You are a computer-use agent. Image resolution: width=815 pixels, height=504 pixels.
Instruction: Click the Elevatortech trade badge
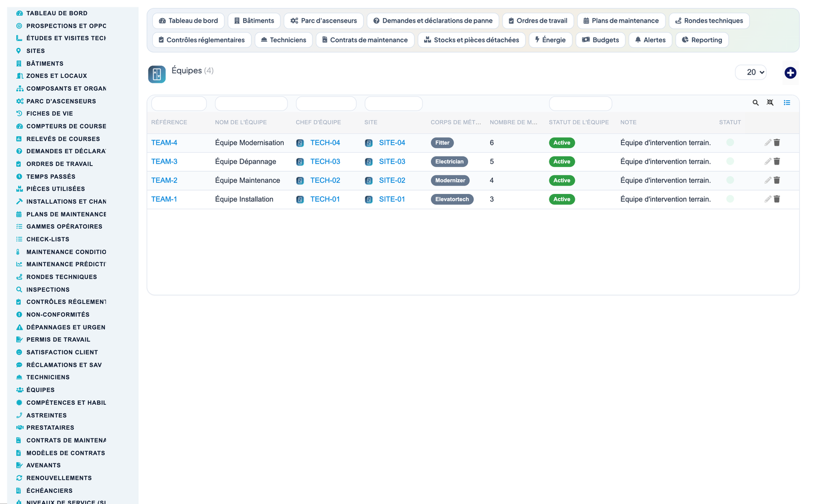pyautogui.click(x=452, y=199)
